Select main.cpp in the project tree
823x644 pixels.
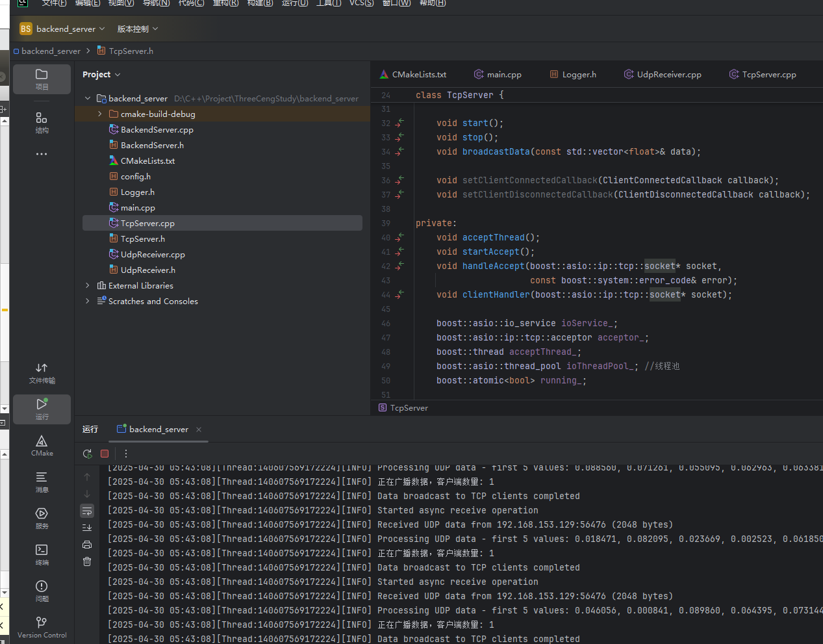(x=138, y=208)
